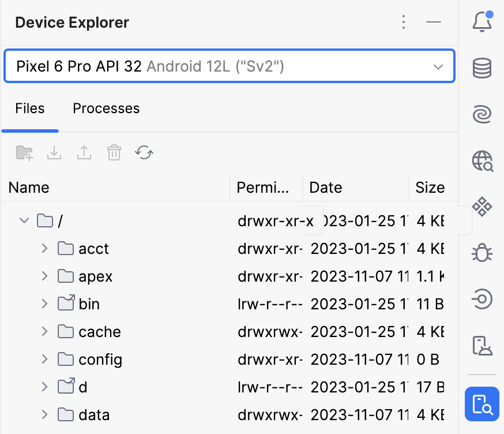Image resolution: width=504 pixels, height=434 pixels.
Task: Open the Device Explorer options menu
Action: [404, 23]
